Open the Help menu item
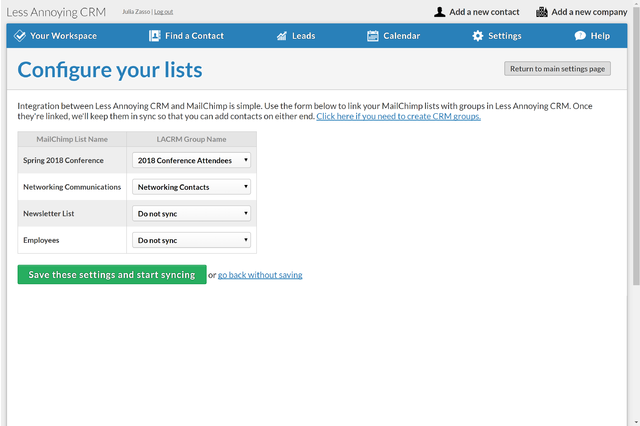Screen dimensions: 640x426 click(x=592, y=36)
